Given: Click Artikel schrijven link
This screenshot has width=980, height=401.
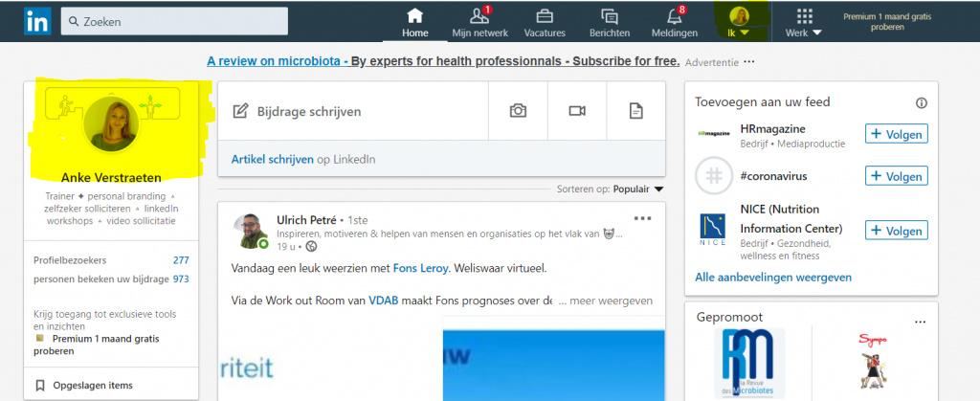Looking at the screenshot, I should pos(272,159).
